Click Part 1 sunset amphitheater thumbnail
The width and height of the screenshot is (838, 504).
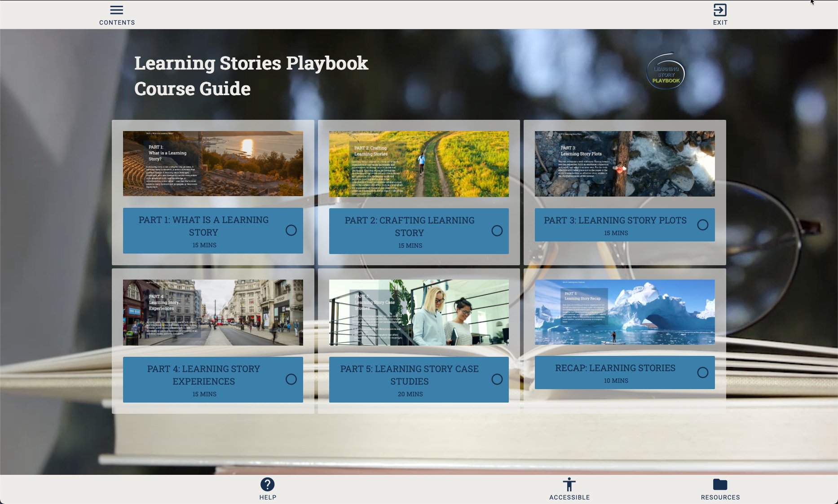pyautogui.click(x=213, y=163)
